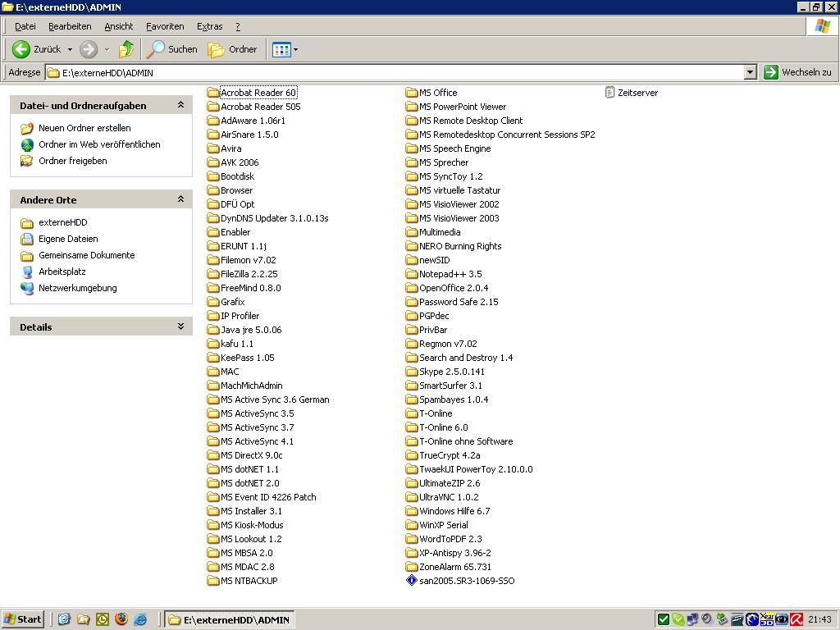Click Neuen Ordner erstellen link
Viewport: 840px width, 630px height.
84,128
